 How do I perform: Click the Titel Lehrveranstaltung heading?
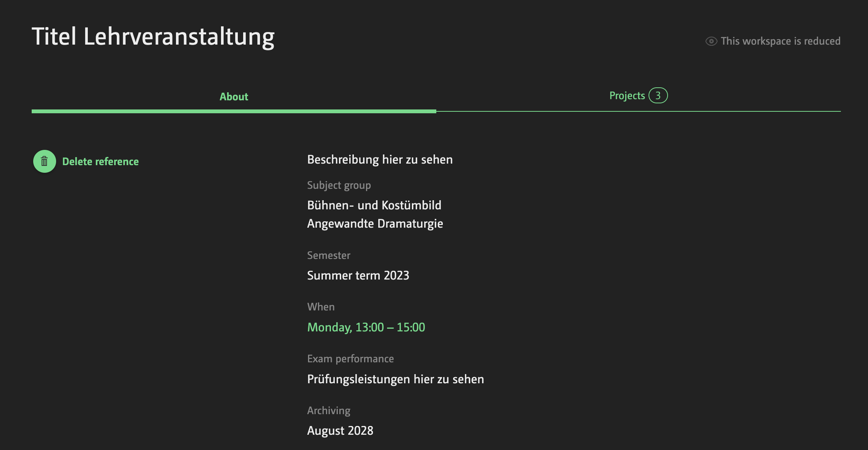153,37
